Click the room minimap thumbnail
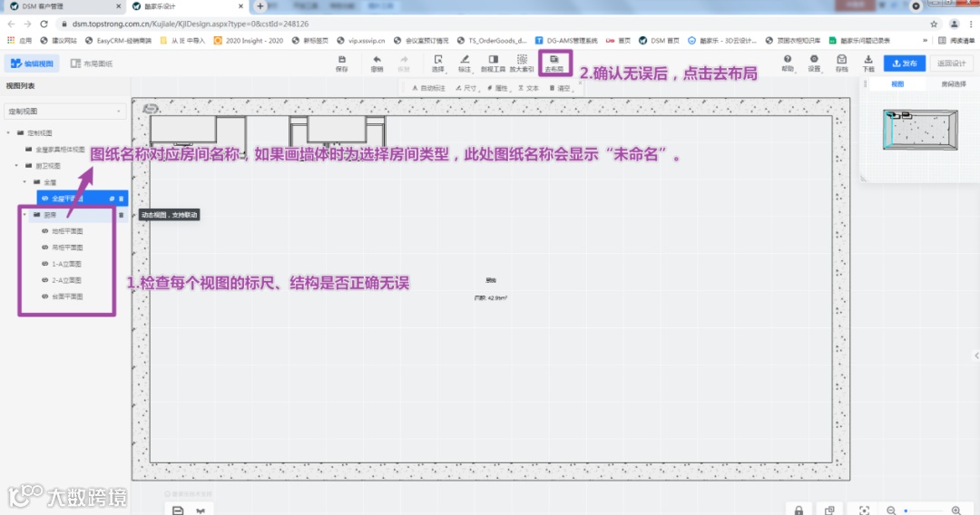The image size is (980, 515). (920, 130)
